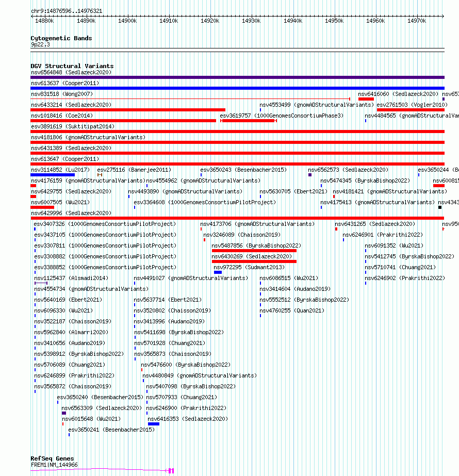Select the red nsv6416060 variant bar
Screen dimensions: 459x476
[x=366, y=99]
